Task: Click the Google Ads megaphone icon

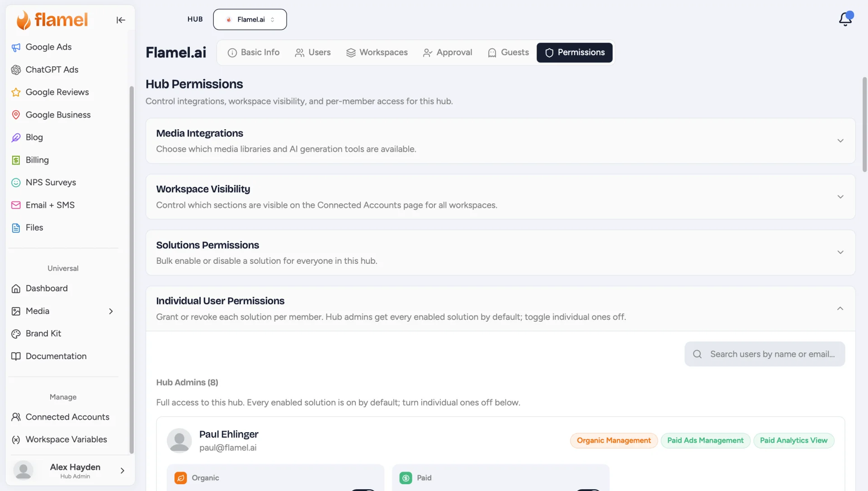Action: point(16,47)
